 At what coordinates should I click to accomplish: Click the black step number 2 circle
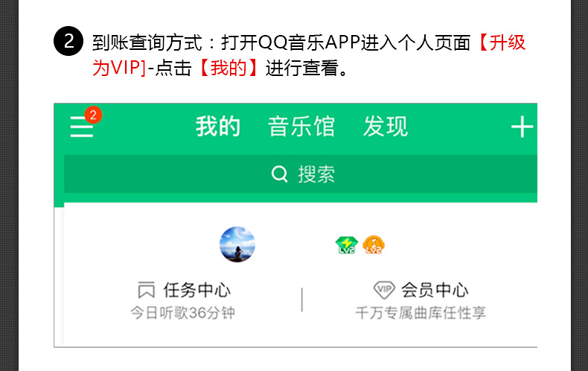pyautogui.click(x=68, y=41)
